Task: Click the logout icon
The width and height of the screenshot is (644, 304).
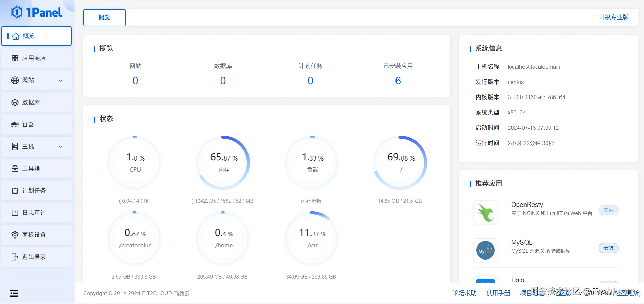Action: 15,257
